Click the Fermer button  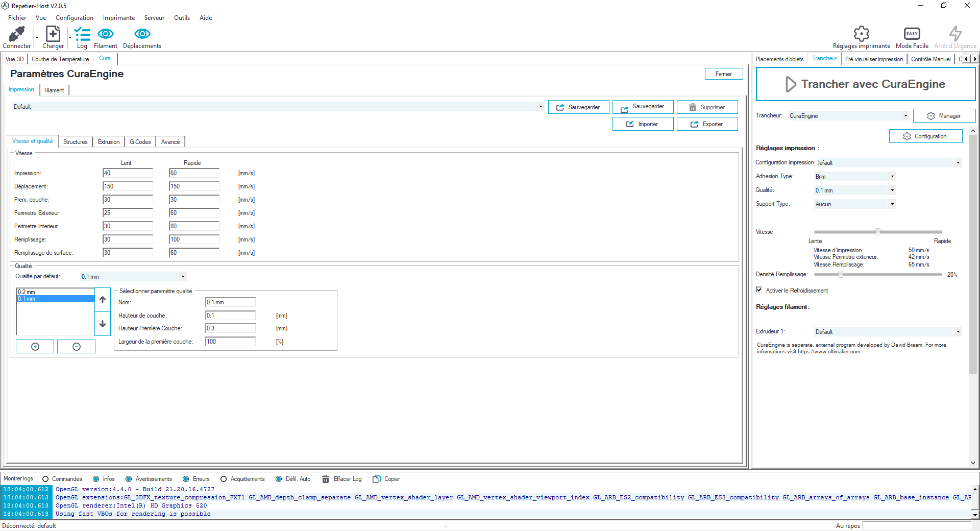pyautogui.click(x=723, y=74)
